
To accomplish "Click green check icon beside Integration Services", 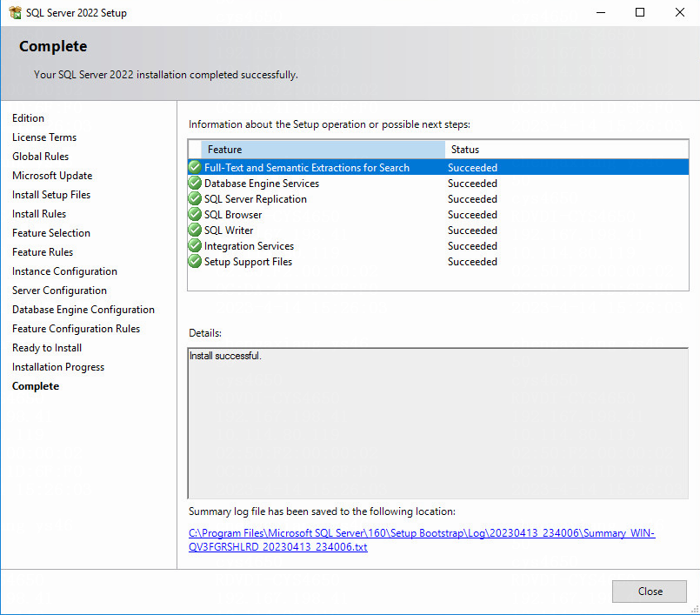I will click(195, 245).
